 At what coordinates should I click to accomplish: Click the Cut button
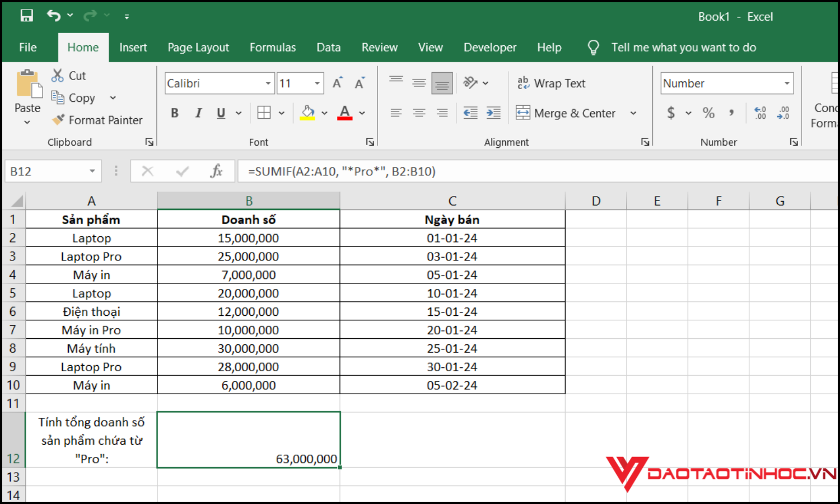69,76
